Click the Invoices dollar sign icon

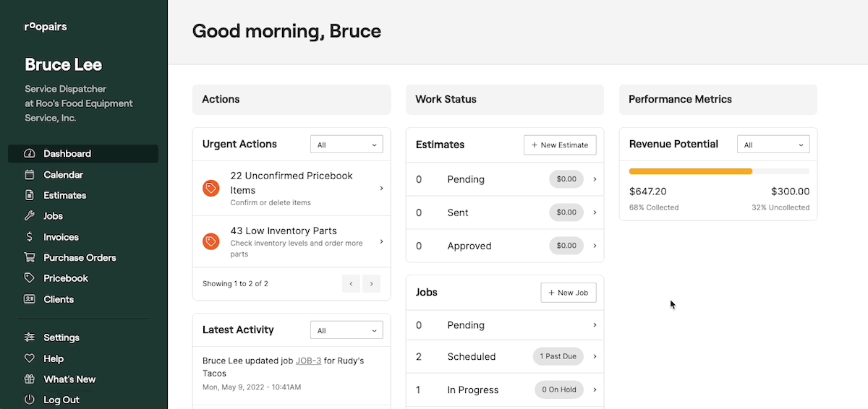(x=30, y=237)
